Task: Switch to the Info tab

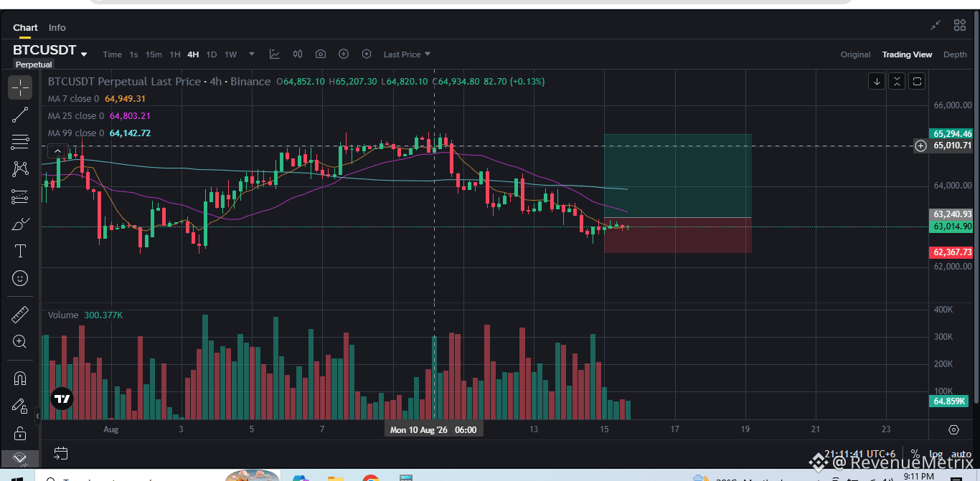Action: [x=57, y=28]
